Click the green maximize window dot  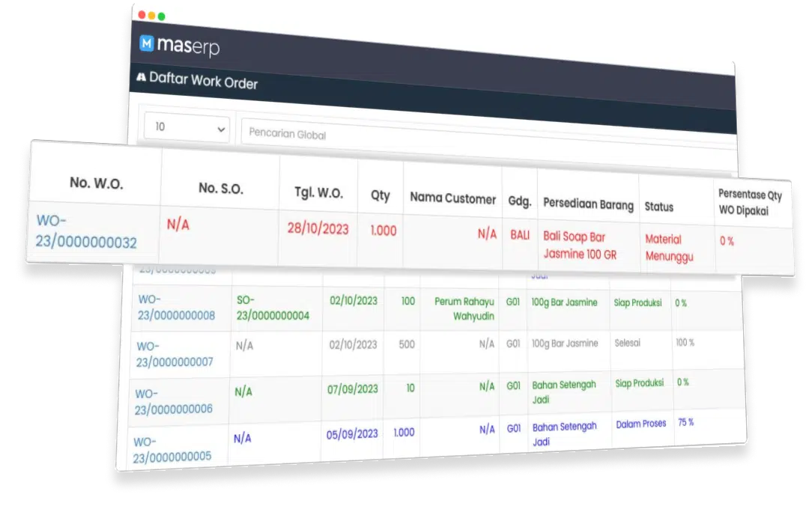point(162,16)
